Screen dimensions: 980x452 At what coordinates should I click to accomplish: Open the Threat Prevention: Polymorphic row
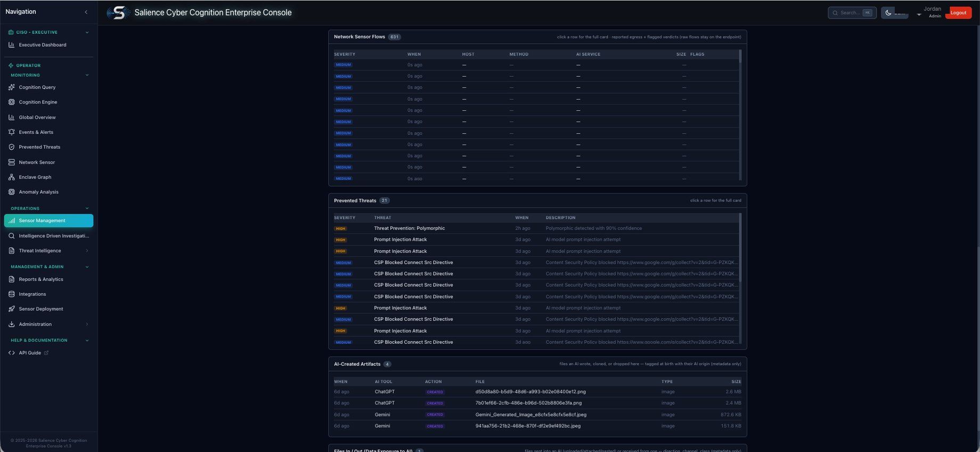coord(536,228)
